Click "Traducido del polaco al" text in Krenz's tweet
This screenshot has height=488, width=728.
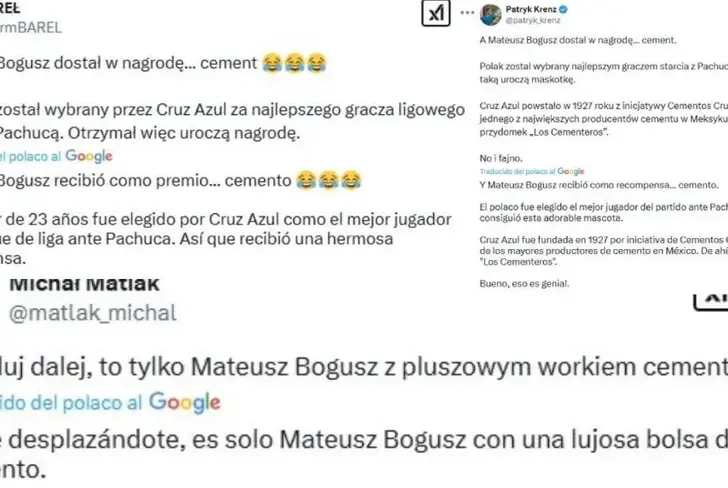coord(518,171)
